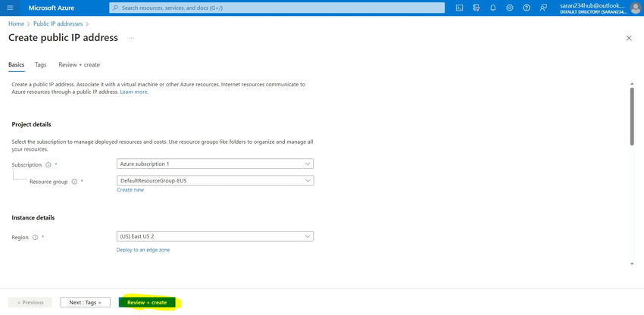Show info tooltip for Resource group
Screen dimensions: 644x315
(74, 182)
